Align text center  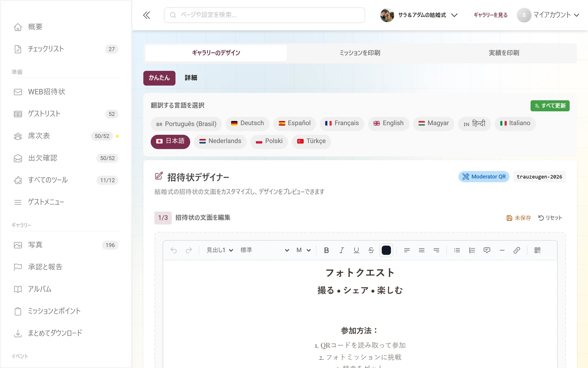point(421,250)
